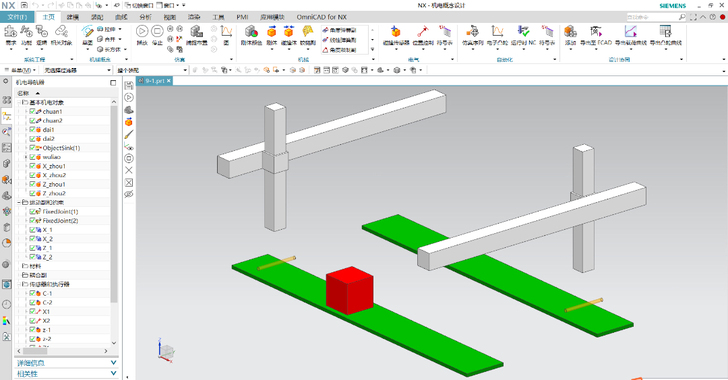Collapse the 运动副和约束 folder
The height and width of the screenshot is (380, 728).
(20, 203)
